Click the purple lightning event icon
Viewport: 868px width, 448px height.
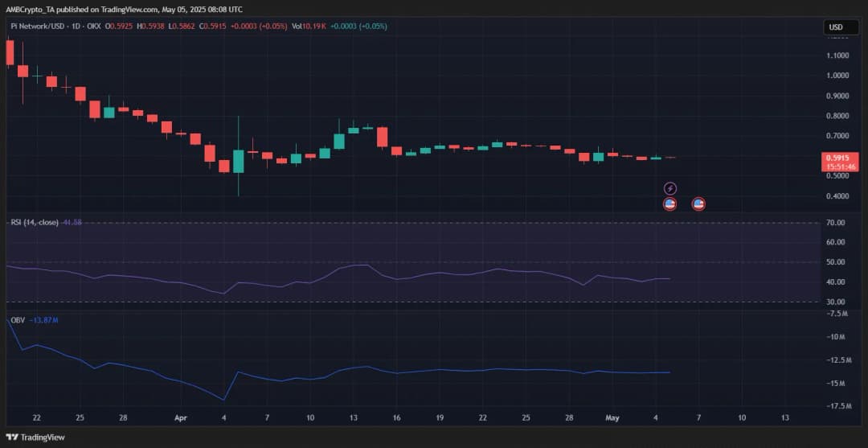tap(669, 188)
